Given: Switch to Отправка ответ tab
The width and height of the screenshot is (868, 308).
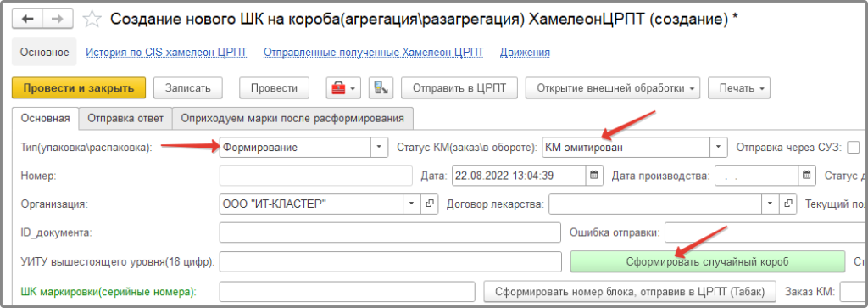Looking at the screenshot, I should coord(125,118).
